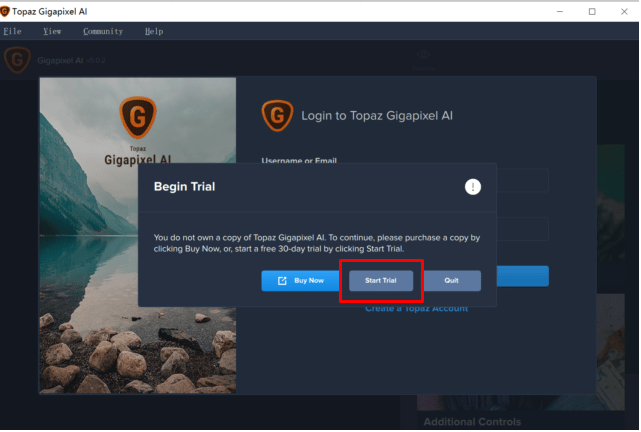Click the blue login button behind dialog
The image size is (641, 432).
coord(523,277)
